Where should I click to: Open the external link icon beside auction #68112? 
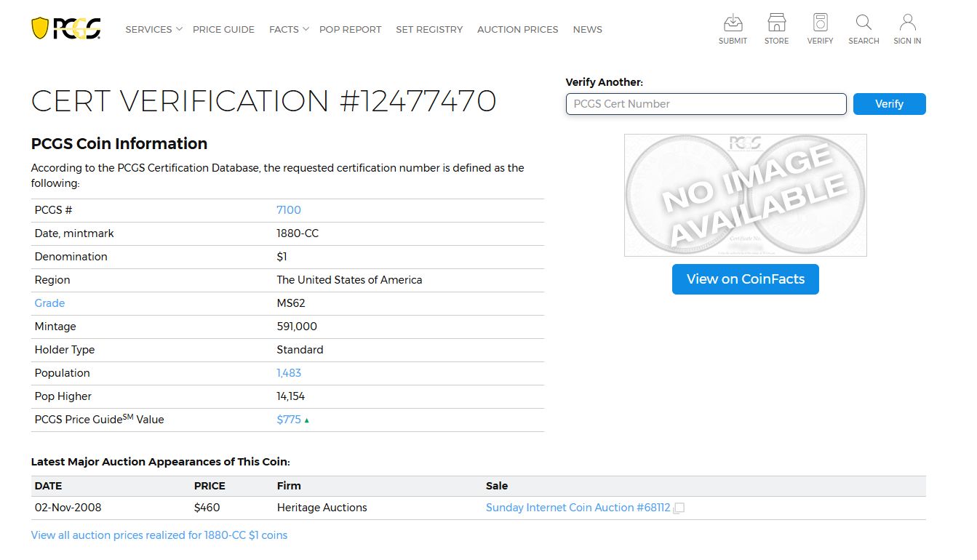(x=679, y=508)
